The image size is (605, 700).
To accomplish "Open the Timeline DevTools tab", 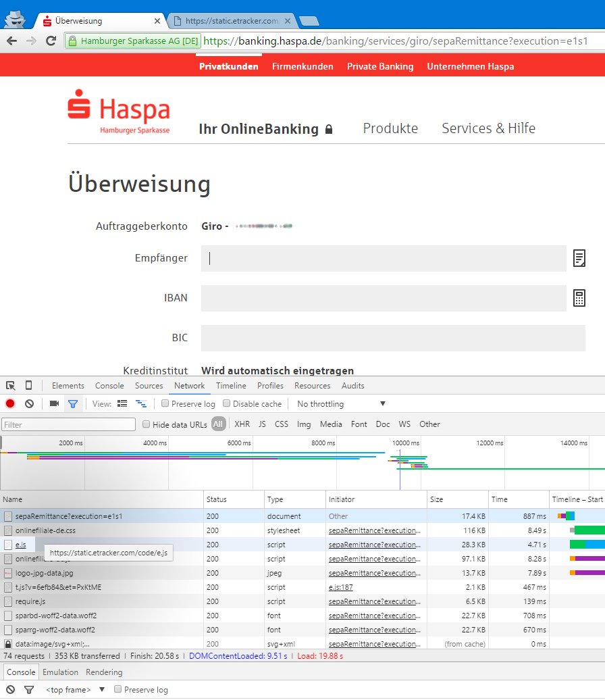I will tap(231, 386).
